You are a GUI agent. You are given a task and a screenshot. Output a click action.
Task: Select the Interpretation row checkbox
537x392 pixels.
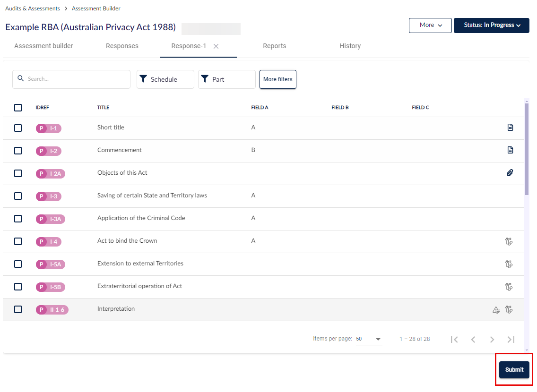(x=18, y=309)
